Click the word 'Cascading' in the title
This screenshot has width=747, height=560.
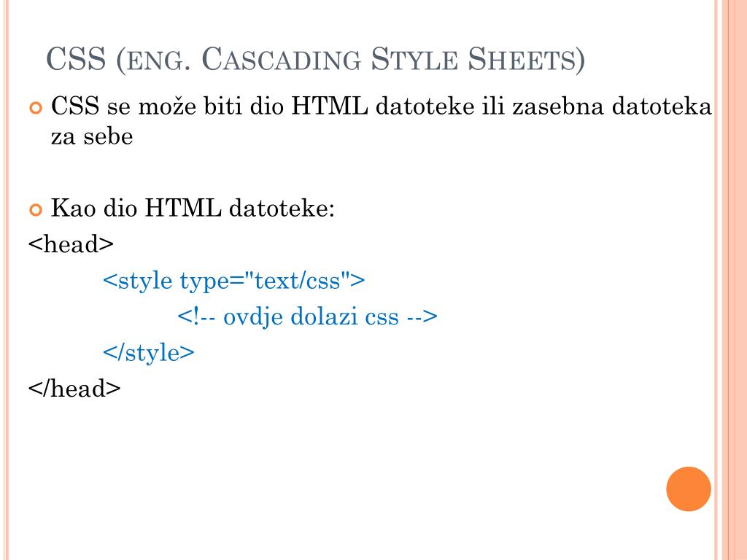tap(282, 60)
